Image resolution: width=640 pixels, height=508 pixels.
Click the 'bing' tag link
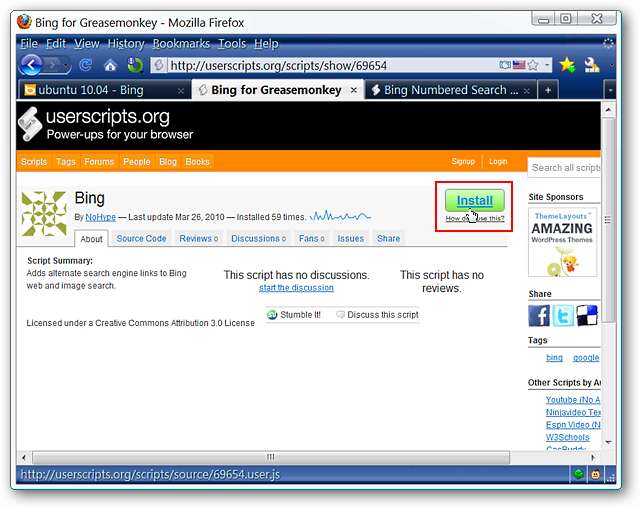(x=554, y=358)
